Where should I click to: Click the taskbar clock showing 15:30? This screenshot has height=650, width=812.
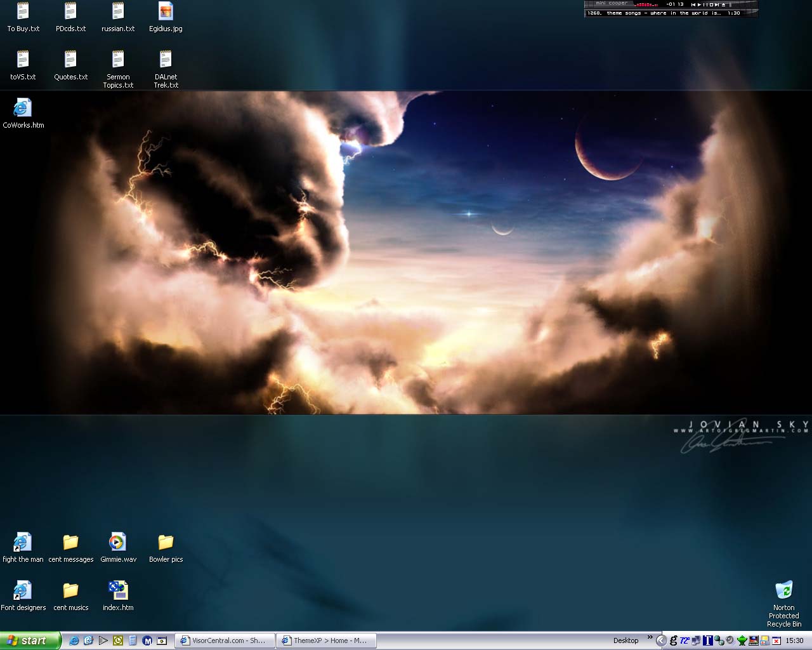[x=794, y=640]
